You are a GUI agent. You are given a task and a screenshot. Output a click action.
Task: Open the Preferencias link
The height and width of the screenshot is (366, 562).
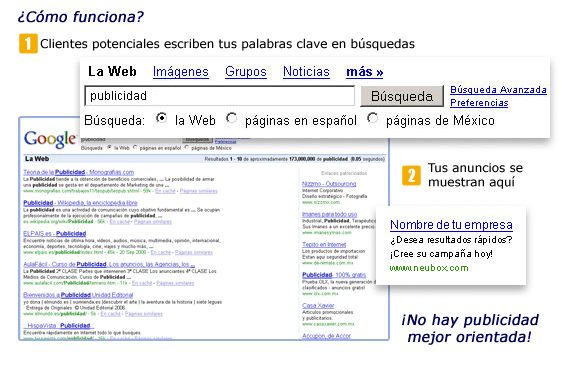[x=479, y=103]
